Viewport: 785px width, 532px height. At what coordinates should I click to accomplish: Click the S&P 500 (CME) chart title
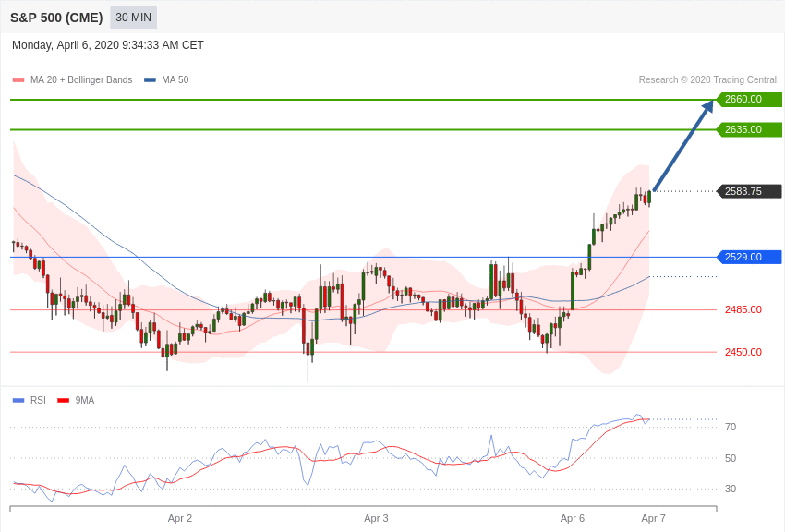(56, 18)
